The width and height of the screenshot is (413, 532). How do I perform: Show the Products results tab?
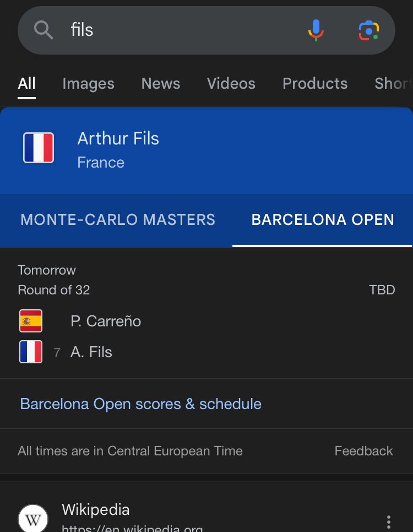[315, 83]
